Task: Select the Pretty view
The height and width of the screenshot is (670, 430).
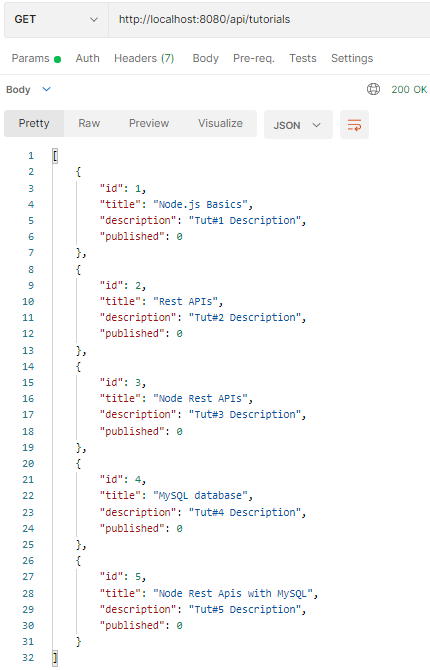Action: (34, 123)
